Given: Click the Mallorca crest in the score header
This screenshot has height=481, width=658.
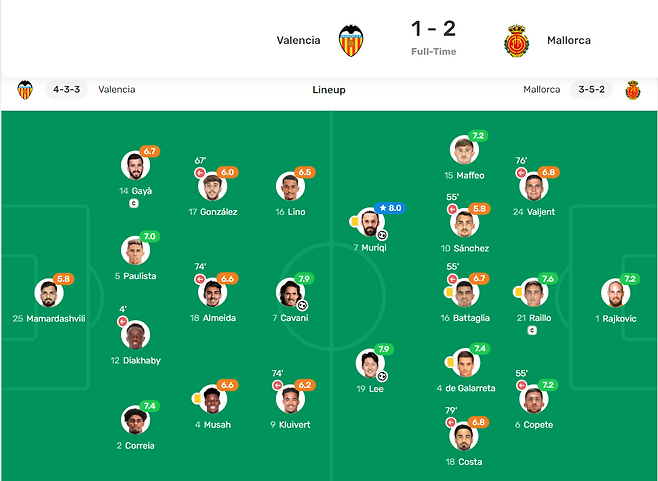Looking at the screenshot, I should pyautogui.click(x=516, y=41).
